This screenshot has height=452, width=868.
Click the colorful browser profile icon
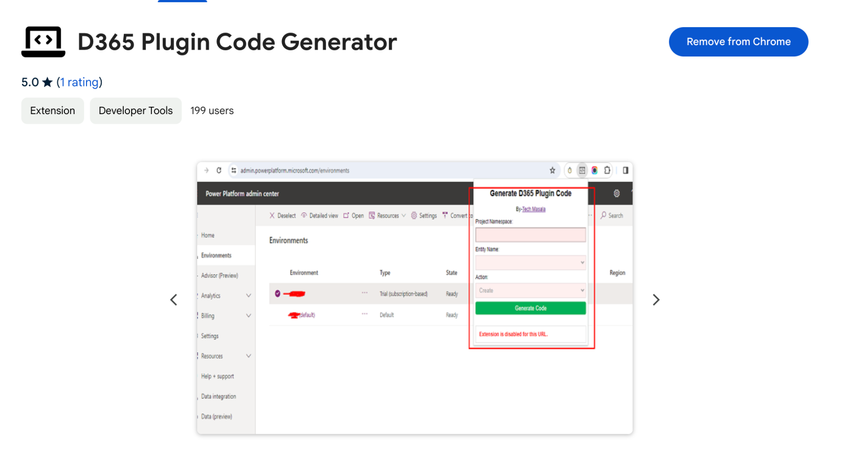594,169
